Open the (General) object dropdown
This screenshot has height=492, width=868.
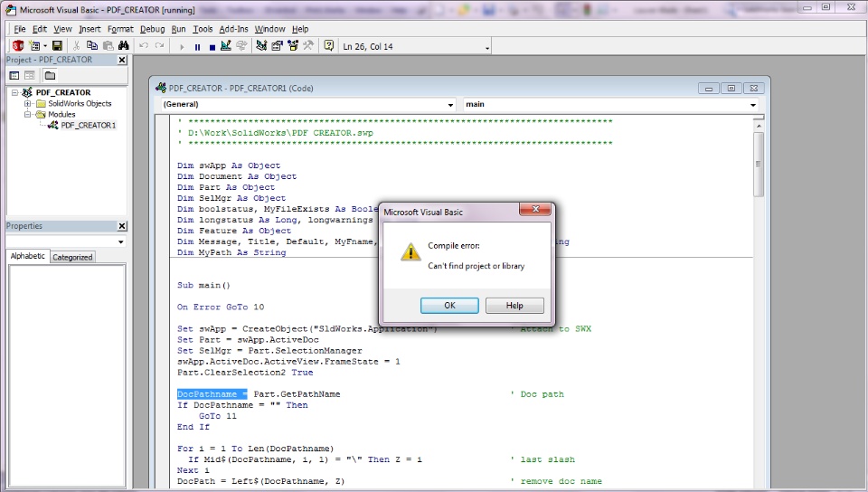tap(450, 105)
